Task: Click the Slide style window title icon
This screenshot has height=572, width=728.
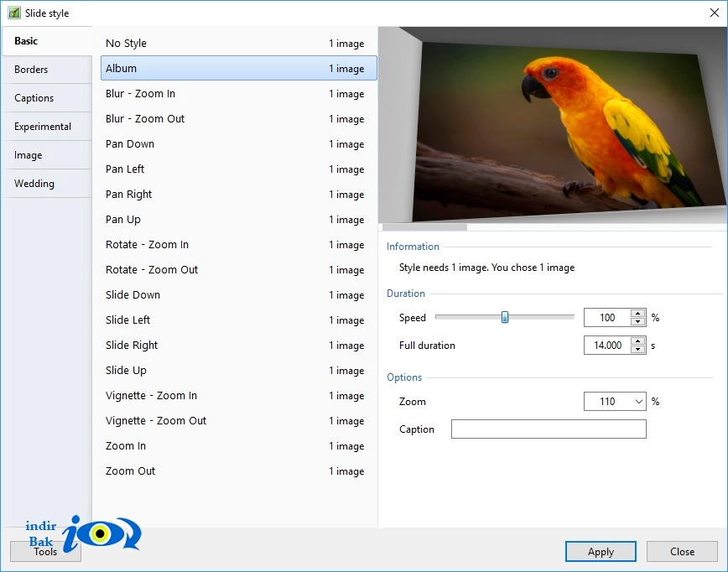Action: 14,13
